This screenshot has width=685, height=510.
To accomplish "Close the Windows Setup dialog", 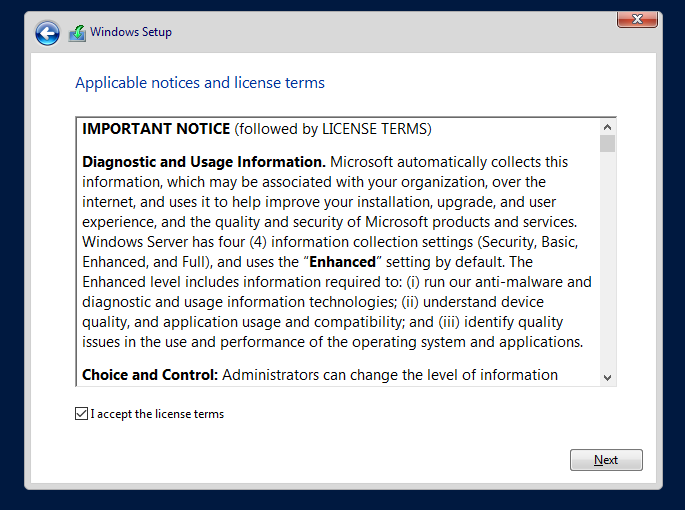I will [x=637, y=19].
